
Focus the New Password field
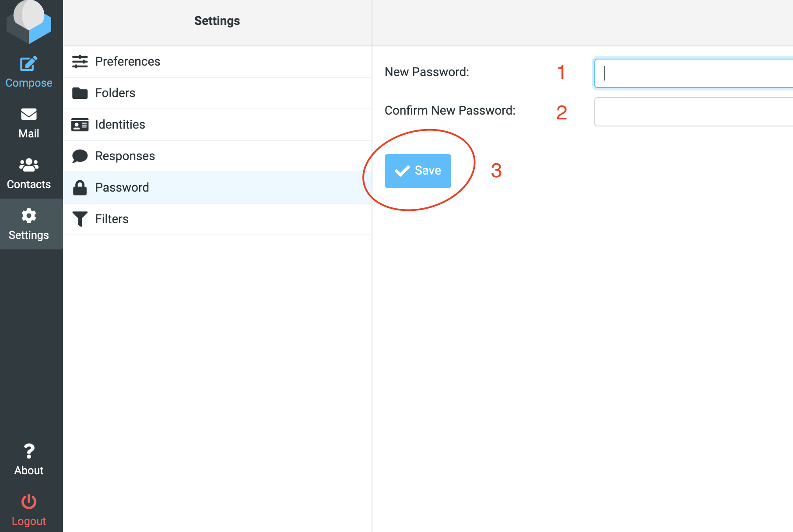click(693, 73)
